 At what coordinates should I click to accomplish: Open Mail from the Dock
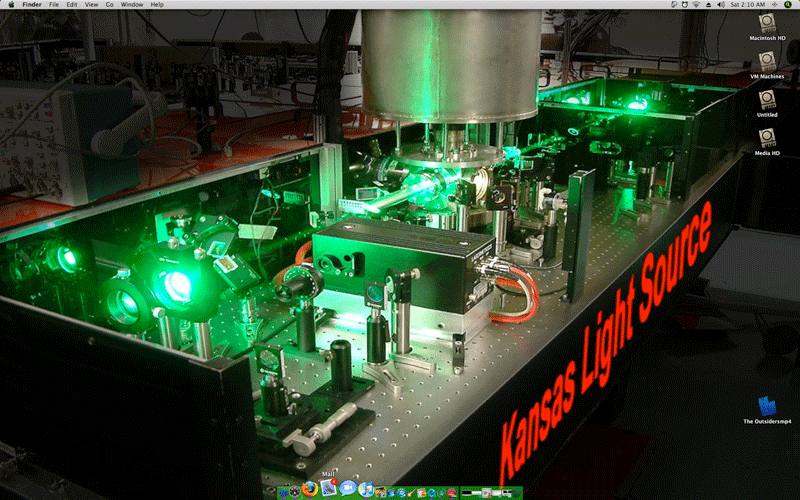click(328, 487)
